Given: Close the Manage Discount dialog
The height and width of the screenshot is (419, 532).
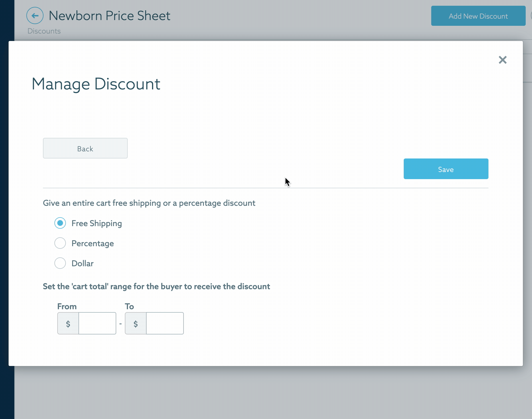Looking at the screenshot, I should click(503, 60).
